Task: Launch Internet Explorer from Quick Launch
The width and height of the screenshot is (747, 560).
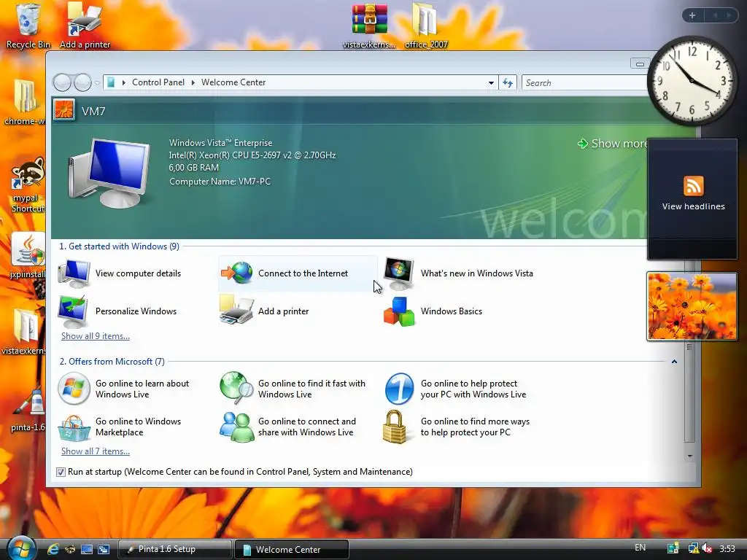Action: click(53, 549)
